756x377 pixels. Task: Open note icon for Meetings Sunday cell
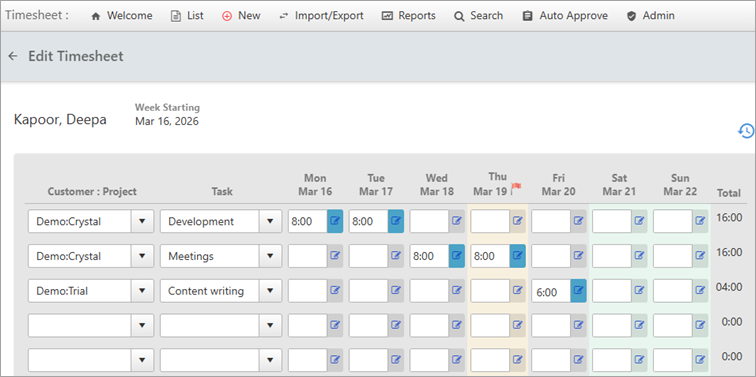(700, 256)
